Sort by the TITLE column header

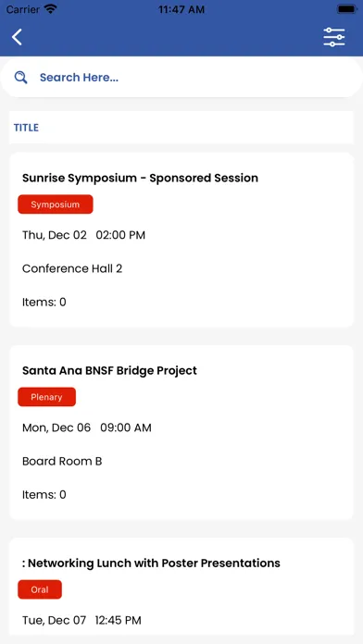[x=26, y=128]
